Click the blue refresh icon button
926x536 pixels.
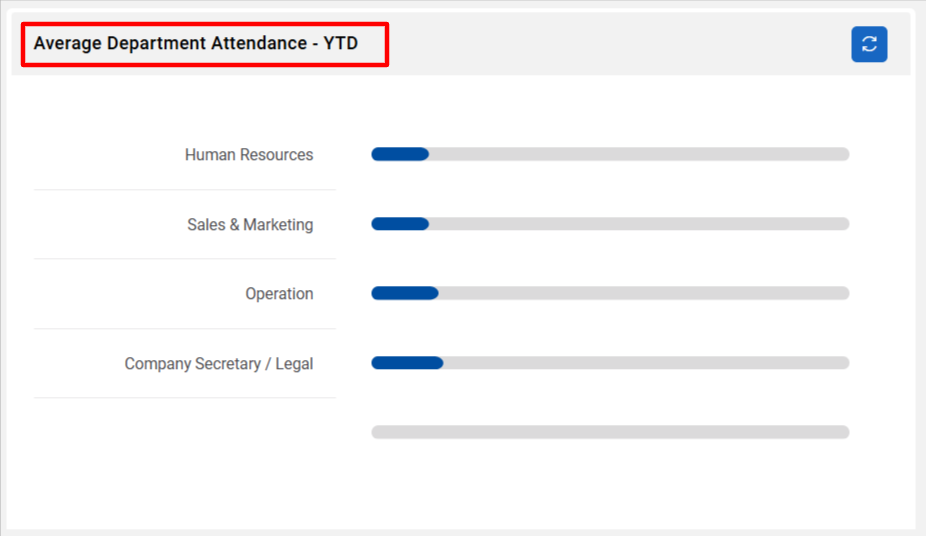pyautogui.click(x=869, y=44)
